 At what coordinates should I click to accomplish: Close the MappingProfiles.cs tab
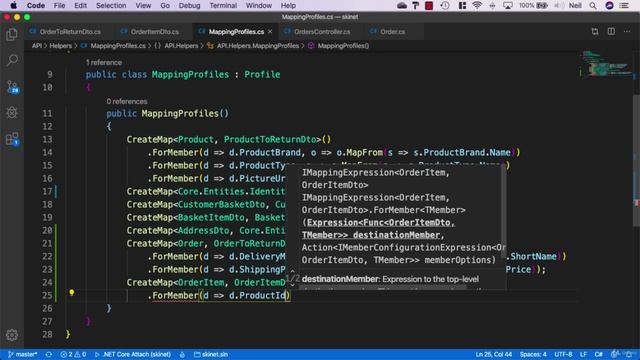[270, 31]
